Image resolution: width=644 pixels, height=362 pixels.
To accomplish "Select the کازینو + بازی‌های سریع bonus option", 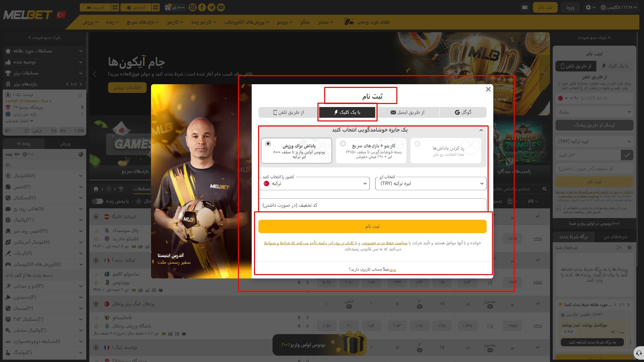I will [371, 151].
